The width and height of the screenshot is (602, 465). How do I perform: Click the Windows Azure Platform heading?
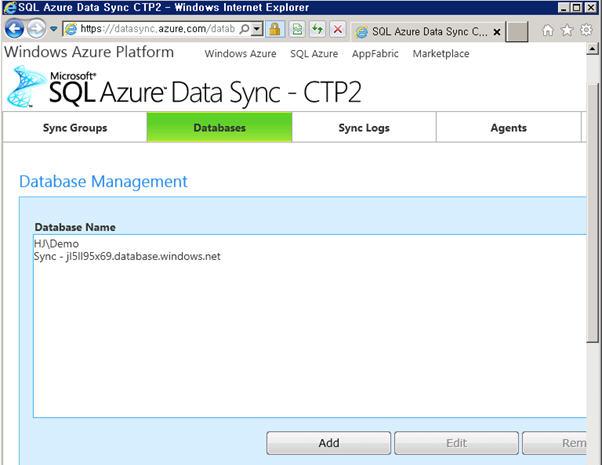pos(89,52)
